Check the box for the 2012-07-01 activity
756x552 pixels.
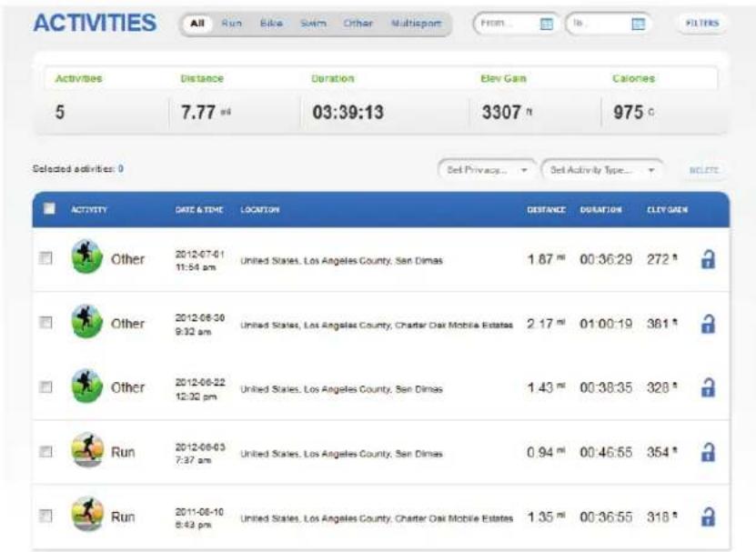[x=45, y=258]
